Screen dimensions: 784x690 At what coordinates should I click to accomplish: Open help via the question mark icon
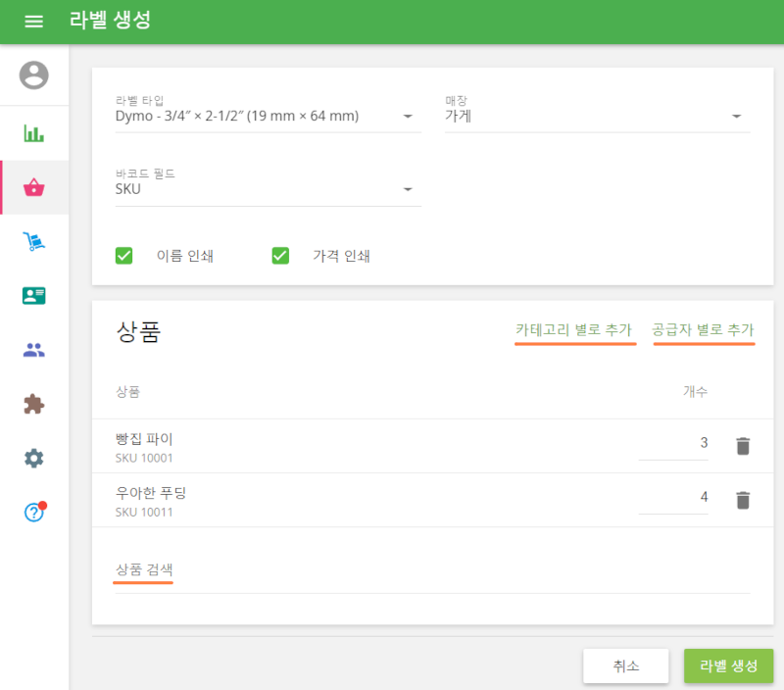coord(33,511)
